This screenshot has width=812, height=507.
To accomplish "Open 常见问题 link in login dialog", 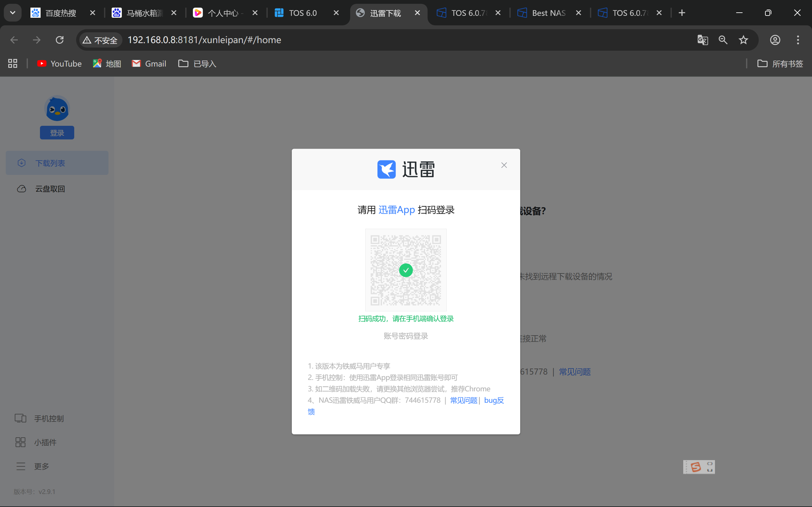I will (463, 400).
